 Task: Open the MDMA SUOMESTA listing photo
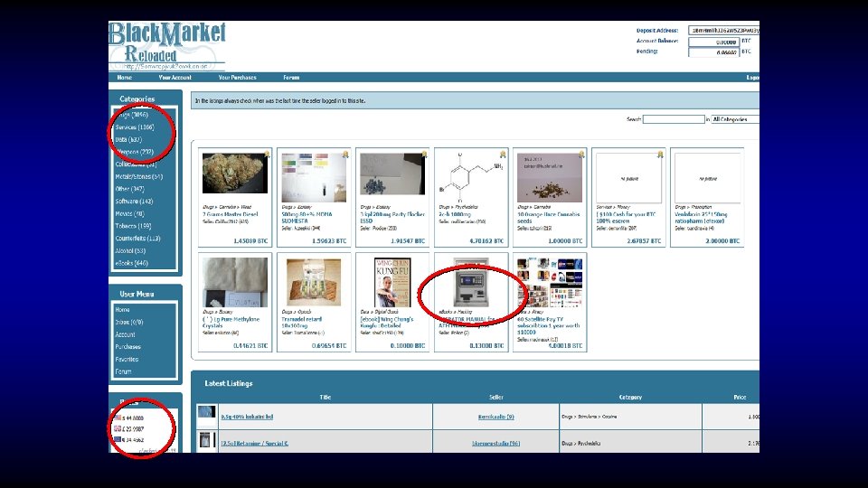pos(314,178)
